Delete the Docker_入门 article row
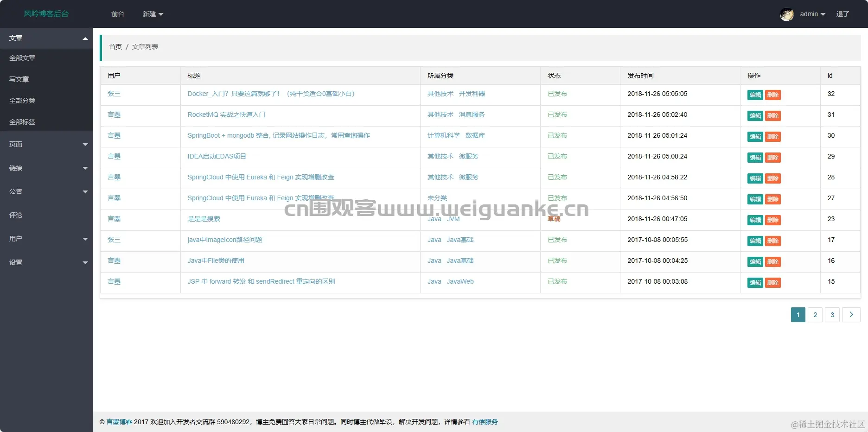The width and height of the screenshot is (868, 432). (x=773, y=95)
